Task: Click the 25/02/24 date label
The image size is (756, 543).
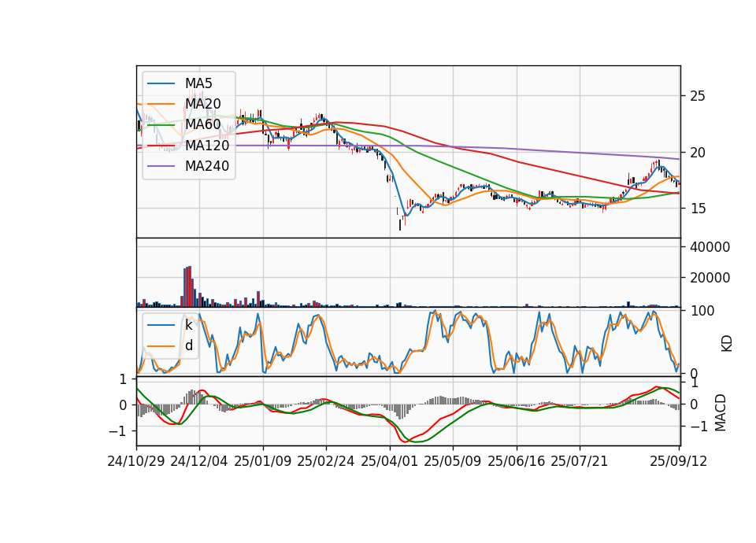Action: [x=326, y=461]
